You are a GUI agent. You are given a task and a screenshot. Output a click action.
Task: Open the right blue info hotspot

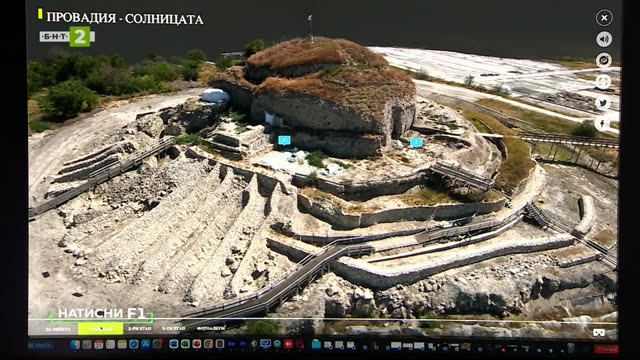click(x=416, y=142)
